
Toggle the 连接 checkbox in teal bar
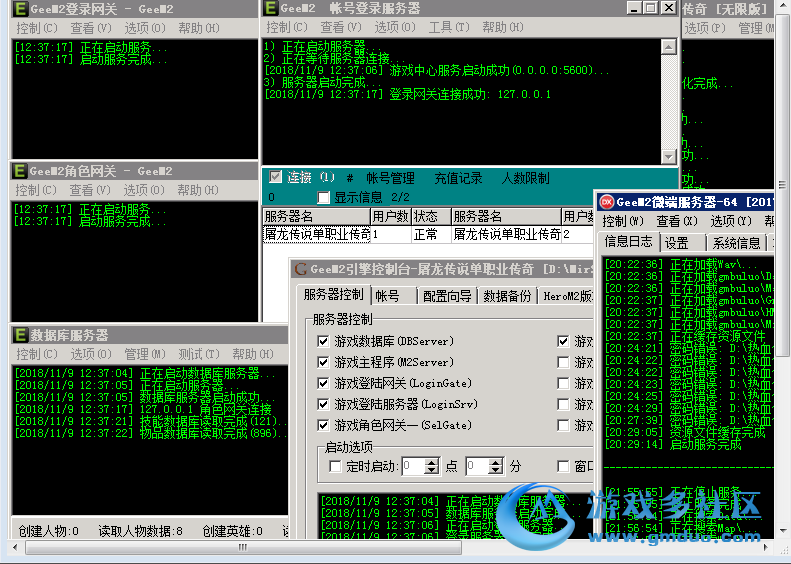click(x=275, y=177)
